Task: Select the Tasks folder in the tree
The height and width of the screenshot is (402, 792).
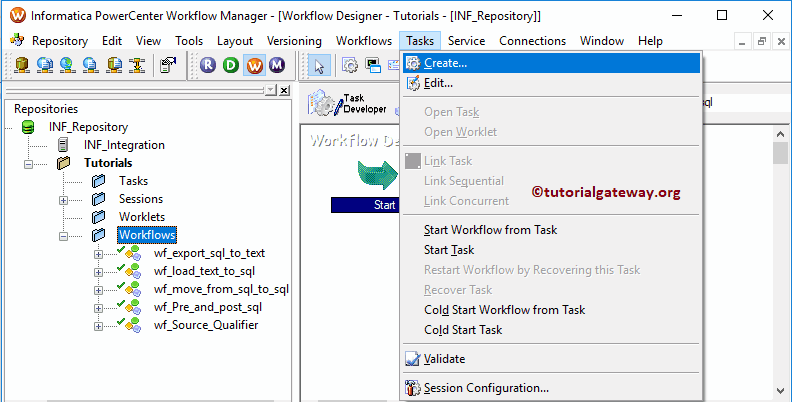Action: (x=133, y=181)
